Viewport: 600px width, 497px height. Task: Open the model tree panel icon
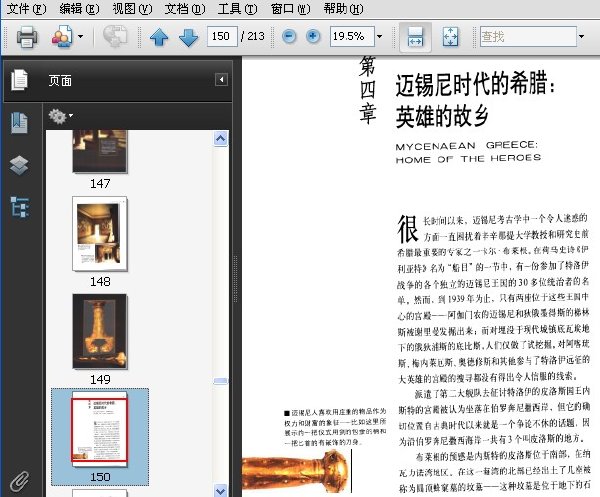click(20, 207)
